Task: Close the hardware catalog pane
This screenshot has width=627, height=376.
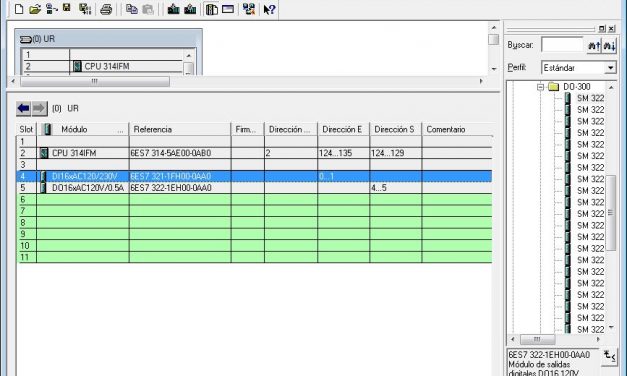Action: point(611,29)
